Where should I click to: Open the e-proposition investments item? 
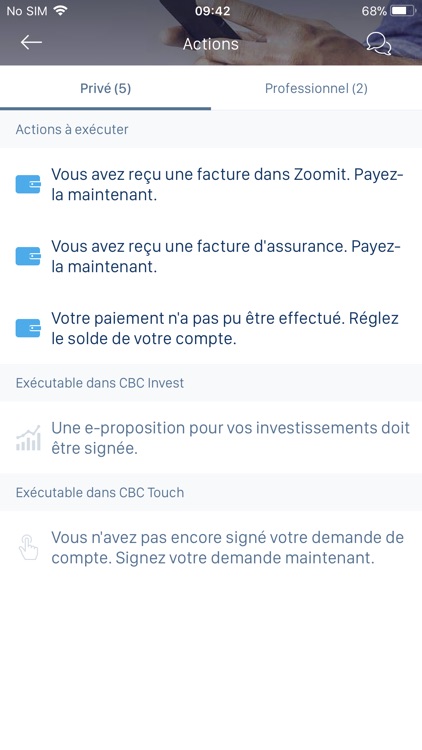[211, 438]
